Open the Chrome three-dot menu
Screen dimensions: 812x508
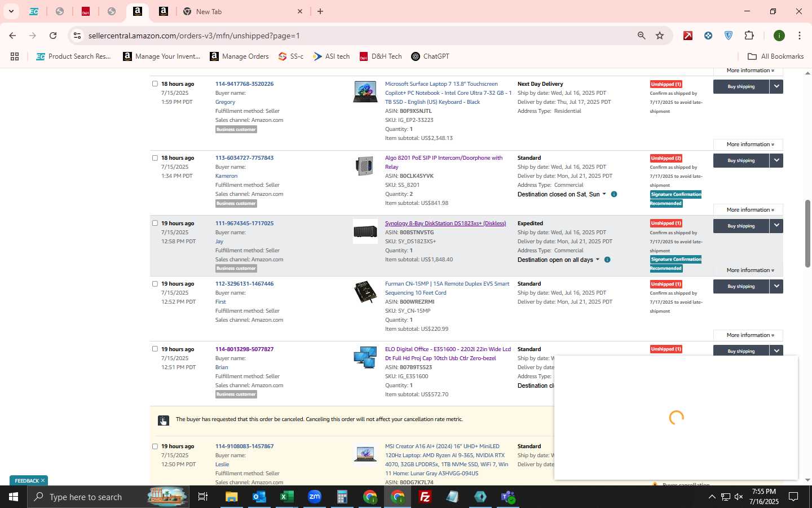pos(799,36)
